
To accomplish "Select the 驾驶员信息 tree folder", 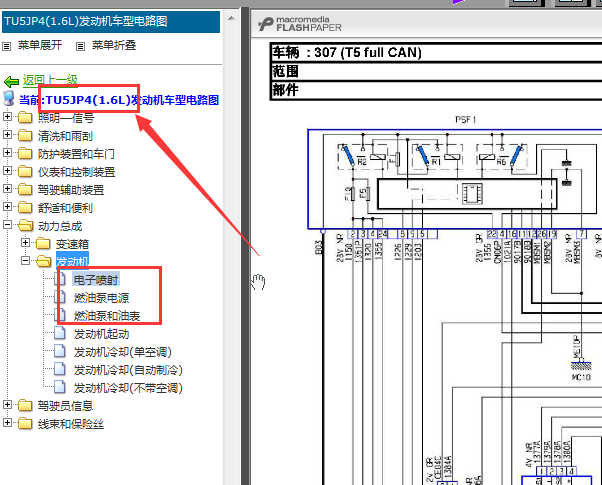I will coord(65,406).
